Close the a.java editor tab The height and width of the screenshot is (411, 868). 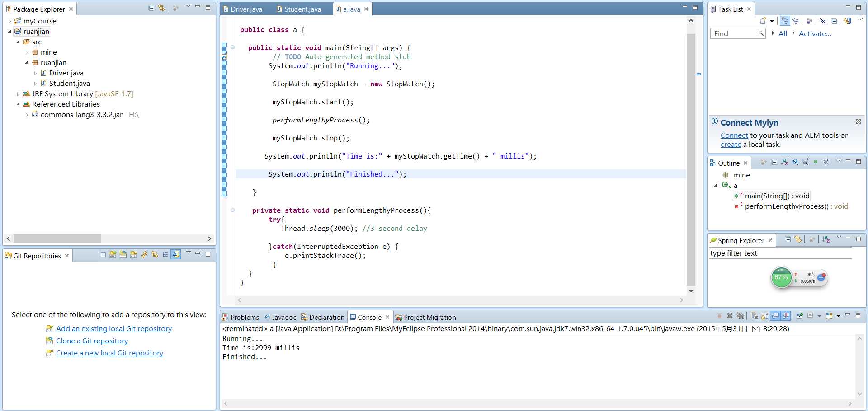pyautogui.click(x=366, y=9)
